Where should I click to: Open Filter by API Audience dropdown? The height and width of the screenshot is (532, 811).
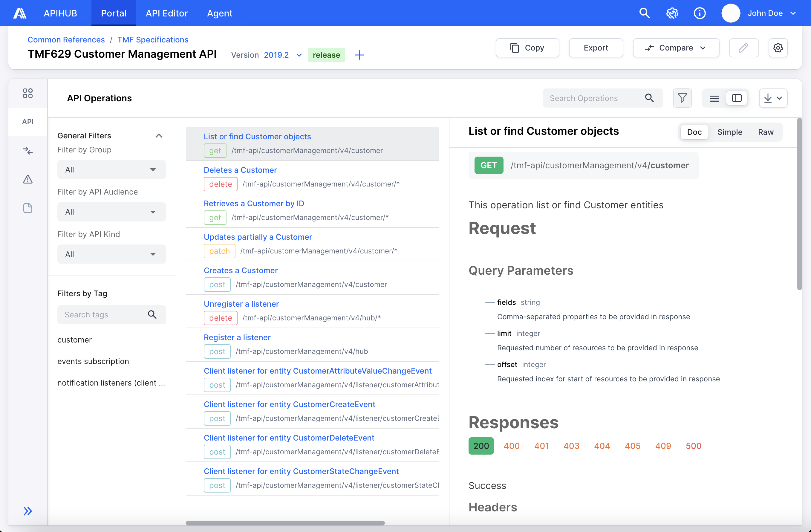(111, 212)
